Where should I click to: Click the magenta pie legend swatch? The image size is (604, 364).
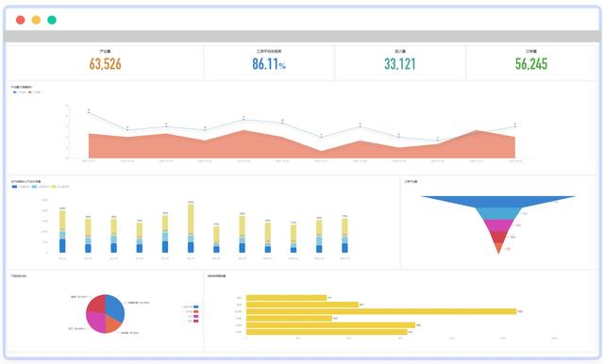click(x=196, y=316)
